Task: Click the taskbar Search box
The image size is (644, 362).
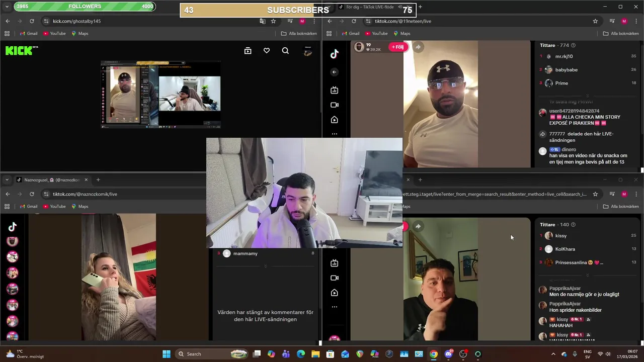Action: [x=212, y=354]
